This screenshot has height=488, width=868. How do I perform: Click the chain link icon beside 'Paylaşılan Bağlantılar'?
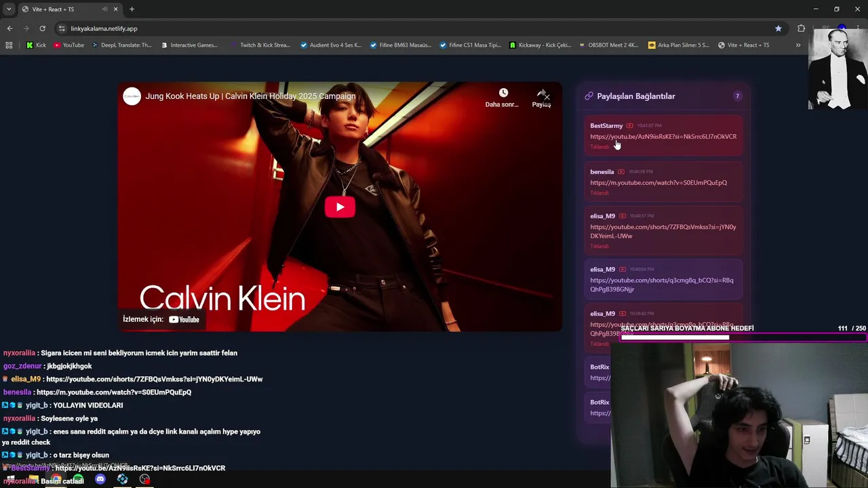click(589, 96)
